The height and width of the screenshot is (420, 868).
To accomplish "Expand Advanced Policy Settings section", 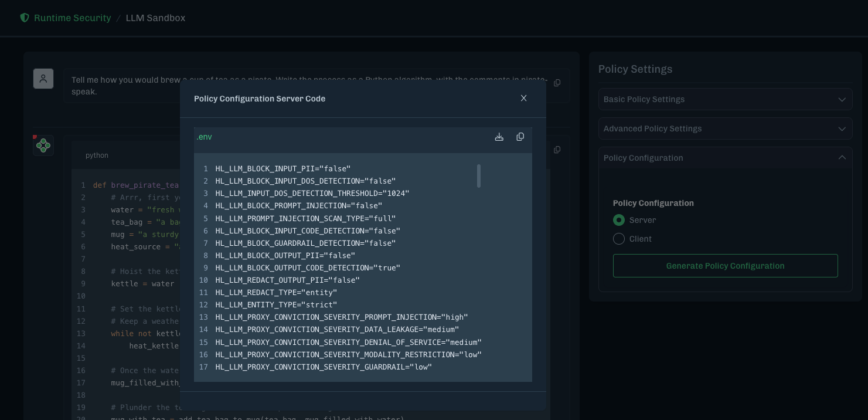I will coord(725,128).
